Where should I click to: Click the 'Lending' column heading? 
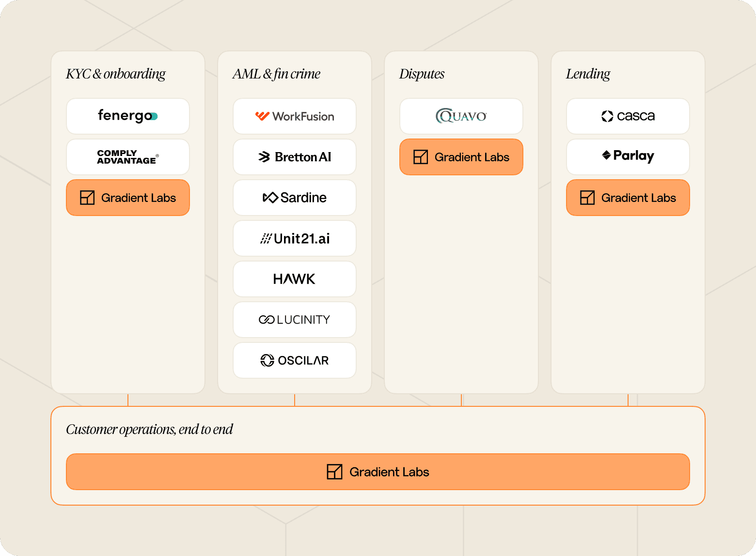(588, 74)
